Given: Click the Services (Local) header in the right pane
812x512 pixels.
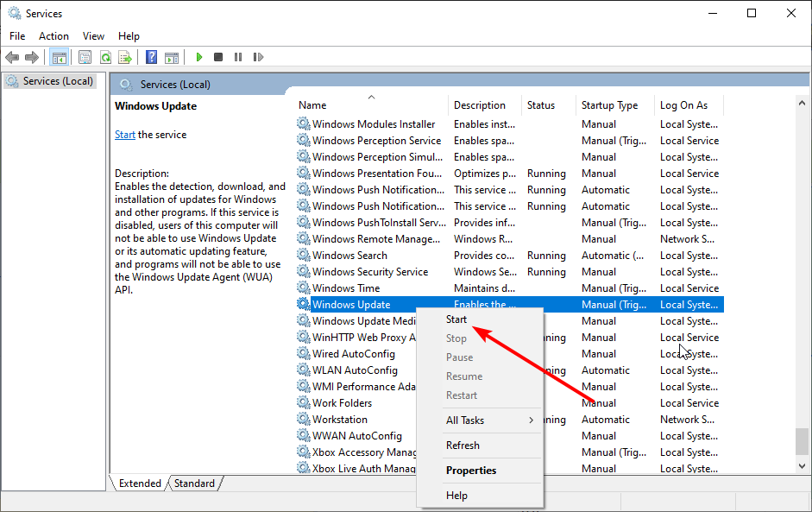Looking at the screenshot, I should pos(175,85).
